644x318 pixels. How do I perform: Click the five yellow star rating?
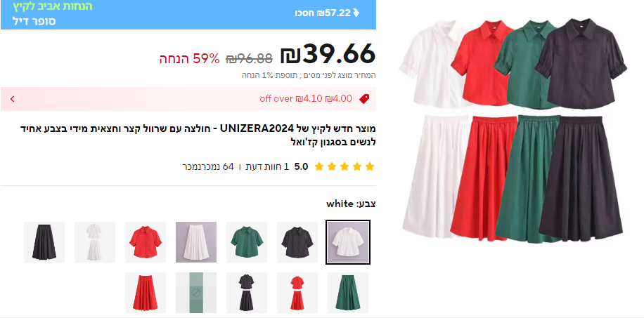(344, 166)
